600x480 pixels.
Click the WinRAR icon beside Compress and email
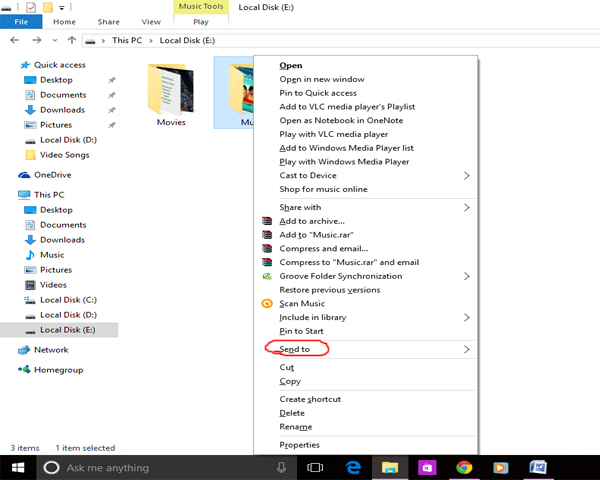tap(267, 248)
